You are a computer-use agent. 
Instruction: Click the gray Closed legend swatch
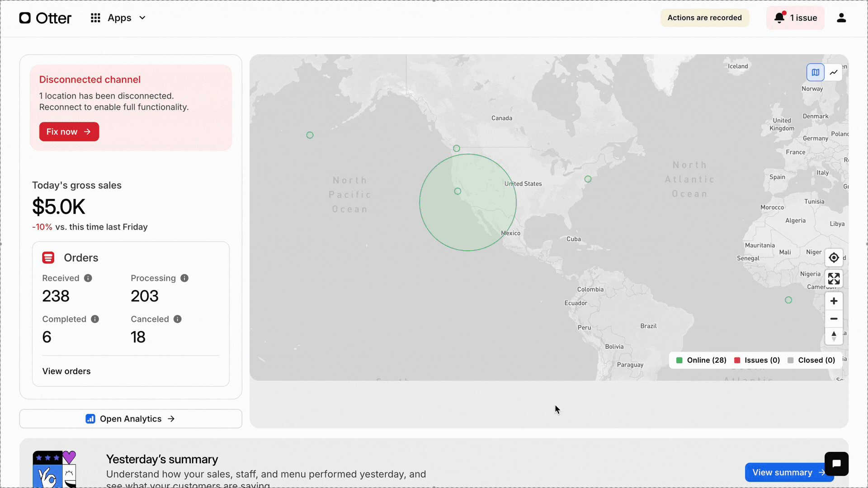tap(790, 360)
